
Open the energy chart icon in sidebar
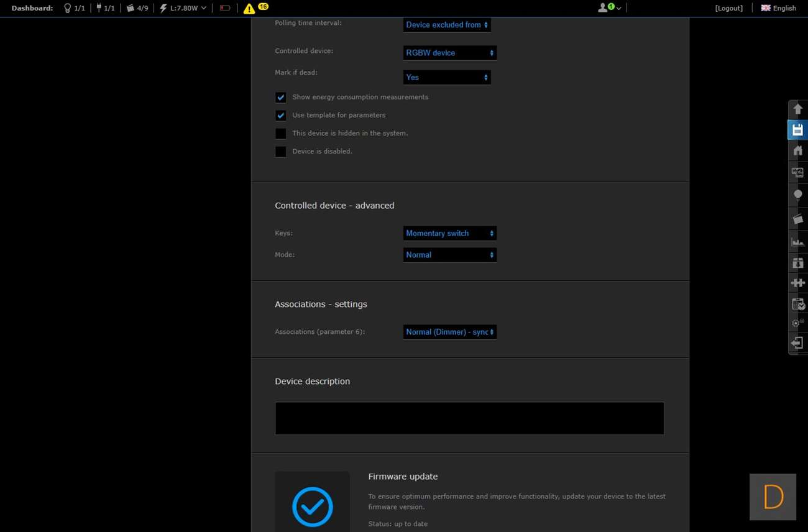coord(797,242)
